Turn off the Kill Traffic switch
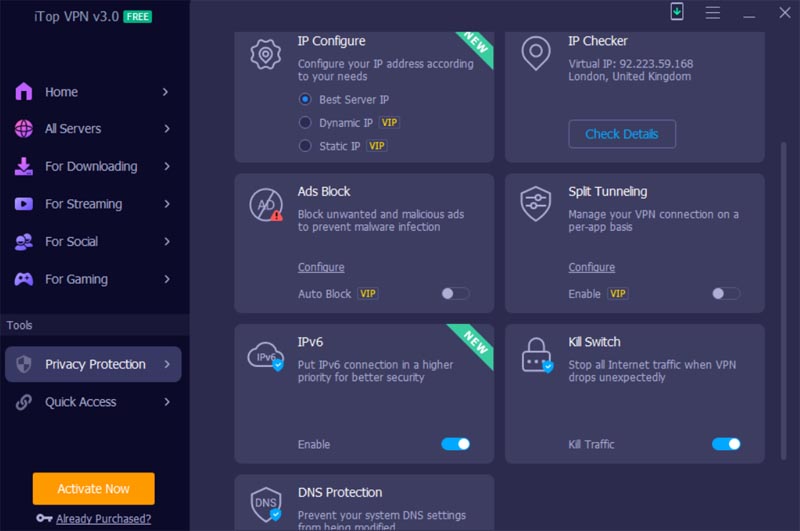 726,444
